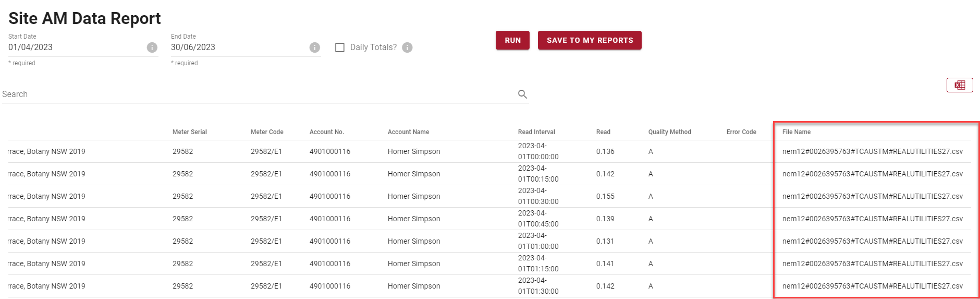
Task: Sort by Account Name column header
Action: coord(408,132)
